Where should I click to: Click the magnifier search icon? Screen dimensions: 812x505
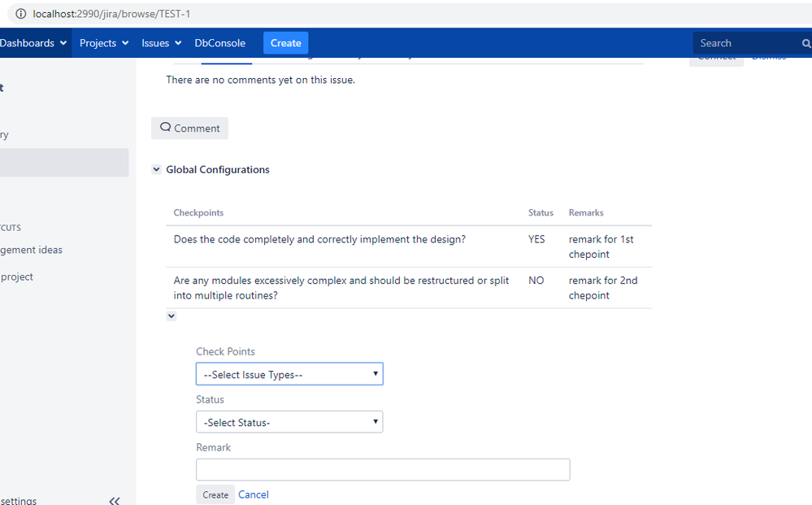click(805, 44)
